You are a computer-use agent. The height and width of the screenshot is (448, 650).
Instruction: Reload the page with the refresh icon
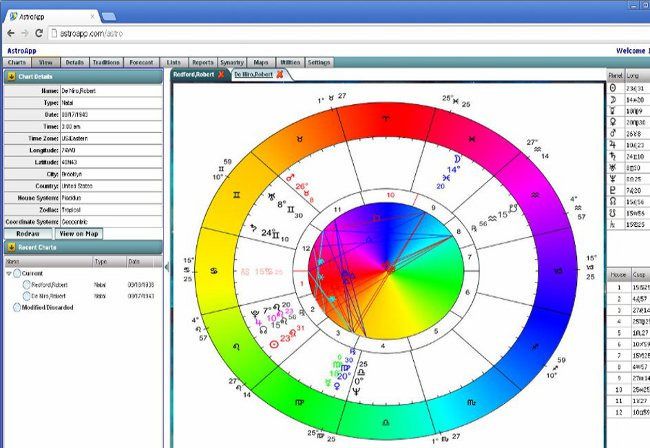click(39, 32)
